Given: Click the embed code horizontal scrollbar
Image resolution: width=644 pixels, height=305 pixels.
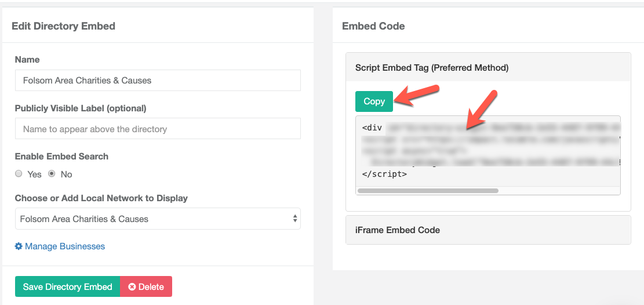Looking at the screenshot, I should click(x=428, y=191).
